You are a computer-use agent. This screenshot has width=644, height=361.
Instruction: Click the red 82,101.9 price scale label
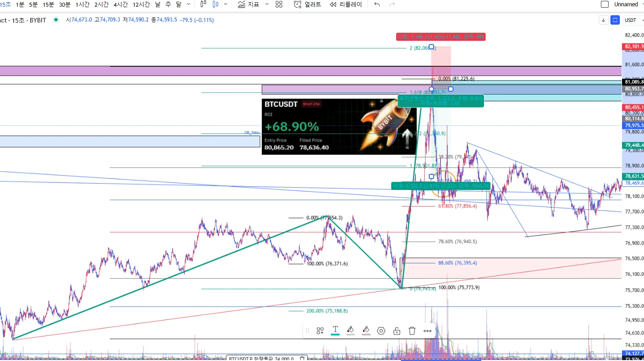(x=633, y=47)
